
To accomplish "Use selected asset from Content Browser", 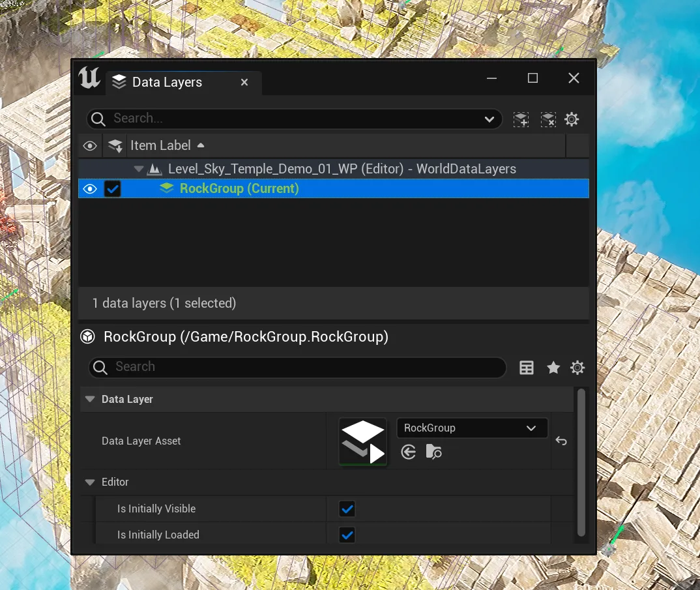I will click(x=408, y=452).
